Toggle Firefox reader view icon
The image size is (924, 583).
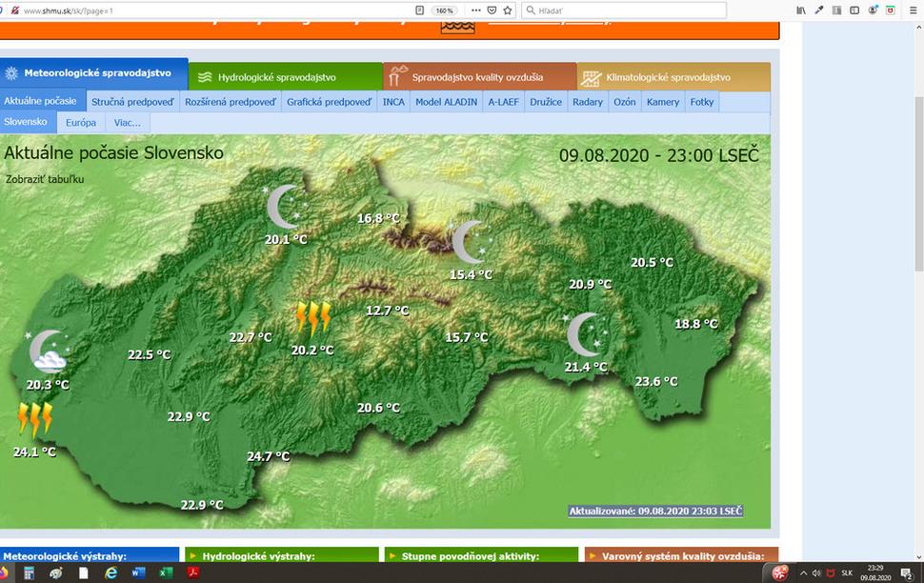pyautogui.click(x=419, y=10)
